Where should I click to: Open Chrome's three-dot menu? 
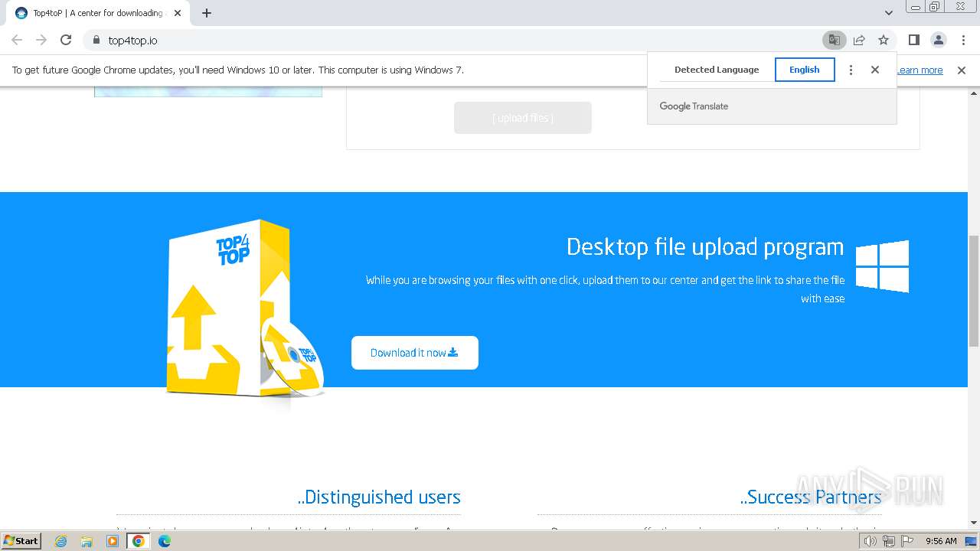coord(963,40)
